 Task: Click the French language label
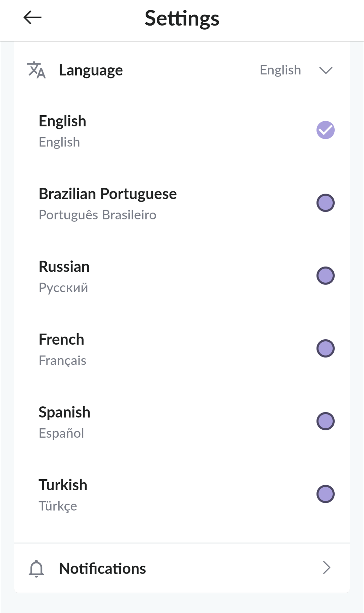[x=61, y=339]
